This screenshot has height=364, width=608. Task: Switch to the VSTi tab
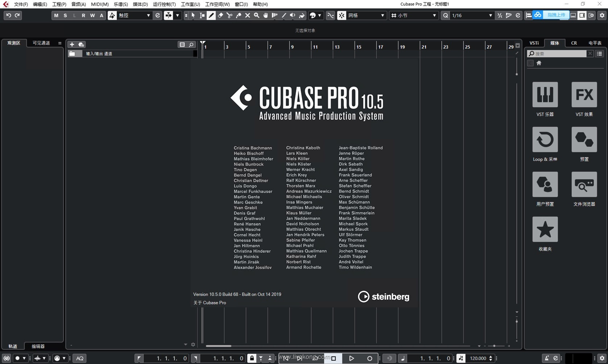click(x=534, y=43)
